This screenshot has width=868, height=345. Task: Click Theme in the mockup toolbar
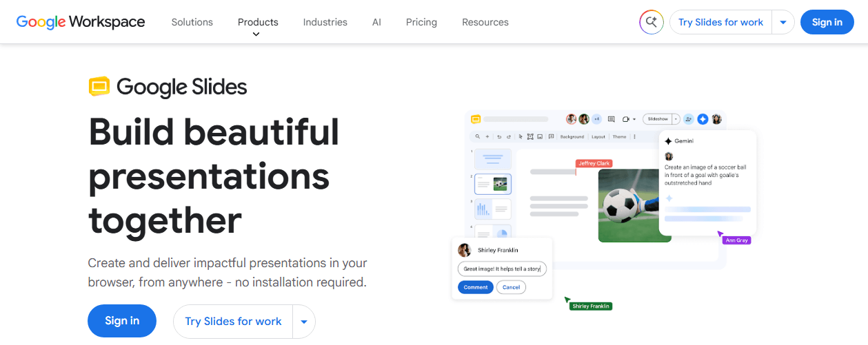[620, 136]
